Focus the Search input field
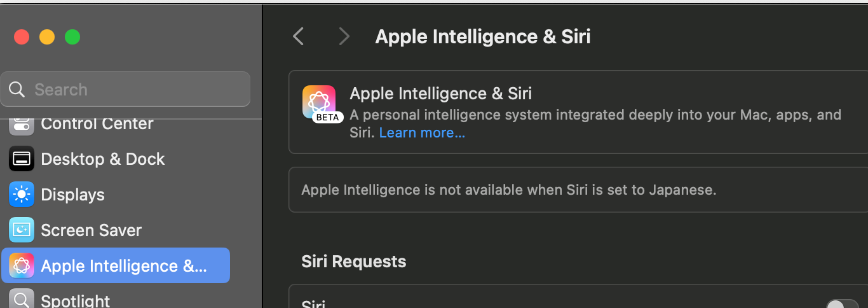 click(x=125, y=89)
